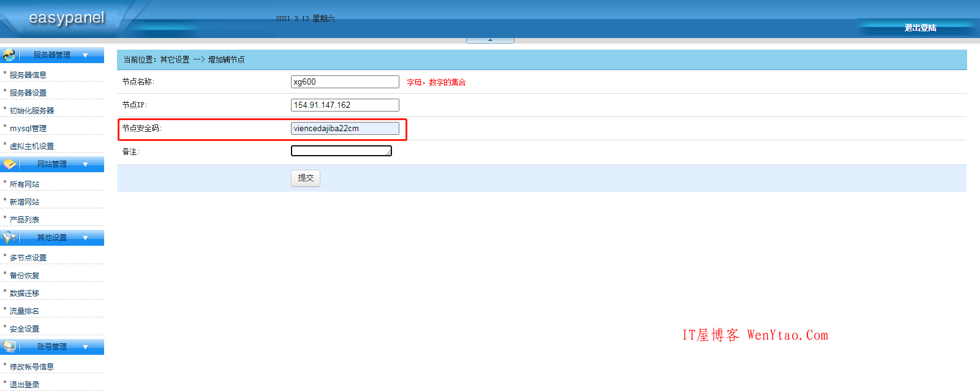Click the date text 2021.3.13 星期六

(305, 18)
